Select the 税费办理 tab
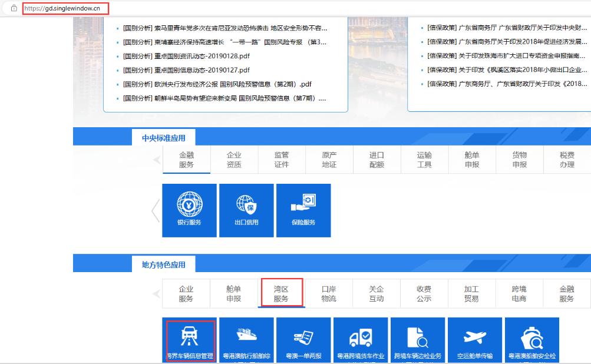The height and width of the screenshot is (364, 591). pos(567,160)
